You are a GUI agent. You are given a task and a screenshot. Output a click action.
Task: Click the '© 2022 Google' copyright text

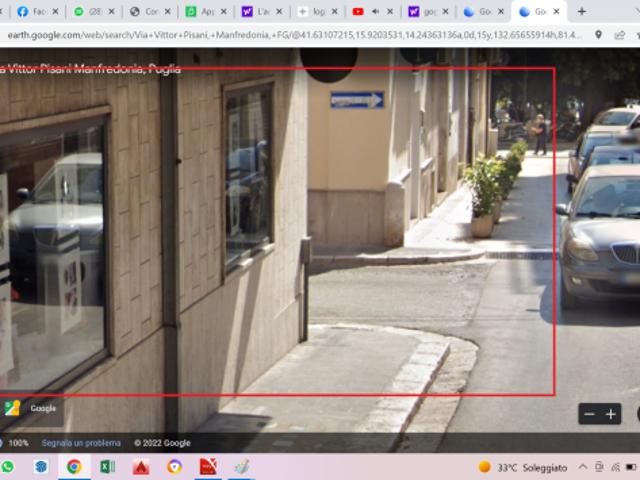coord(163,443)
